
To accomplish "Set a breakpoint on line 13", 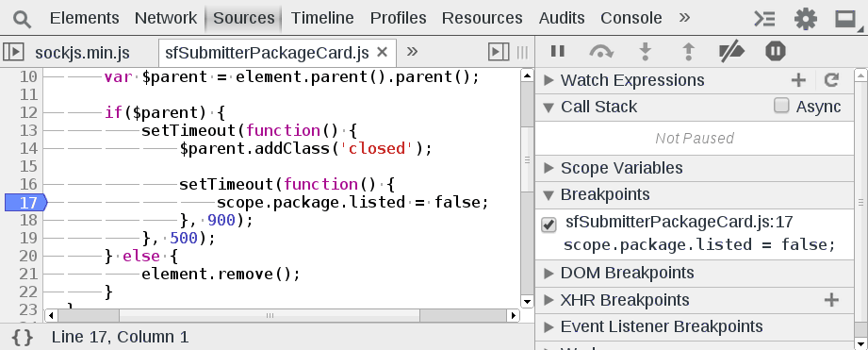I will point(28,131).
